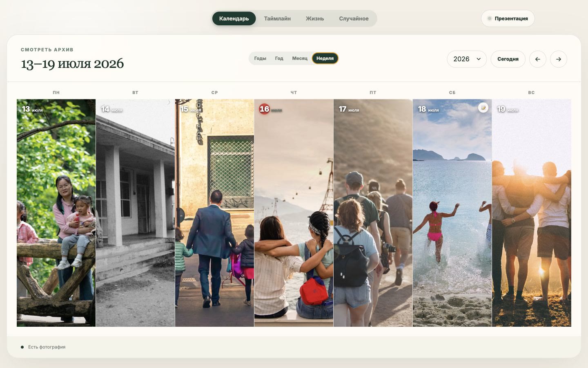Click the ПТ weekday header

coord(373,92)
